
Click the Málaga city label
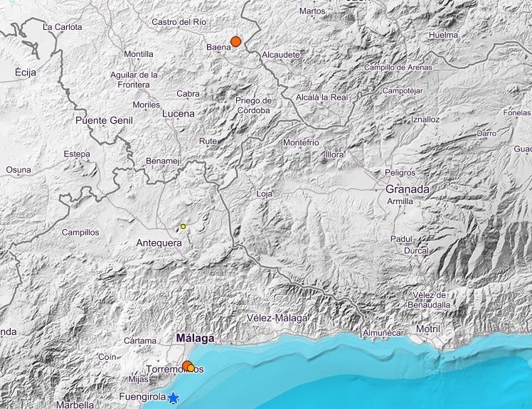(x=195, y=339)
